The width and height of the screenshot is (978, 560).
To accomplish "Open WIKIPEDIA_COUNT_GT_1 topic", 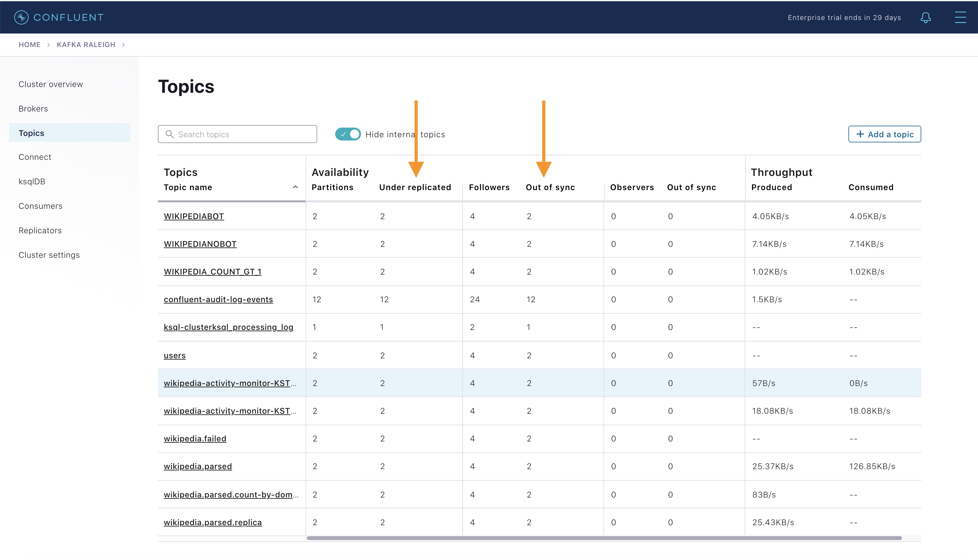I will 213,272.
